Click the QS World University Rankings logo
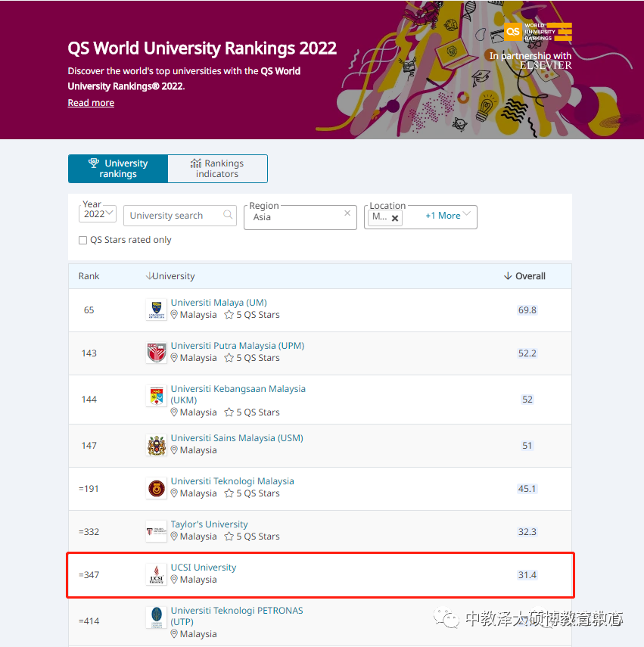 tap(537, 32)
